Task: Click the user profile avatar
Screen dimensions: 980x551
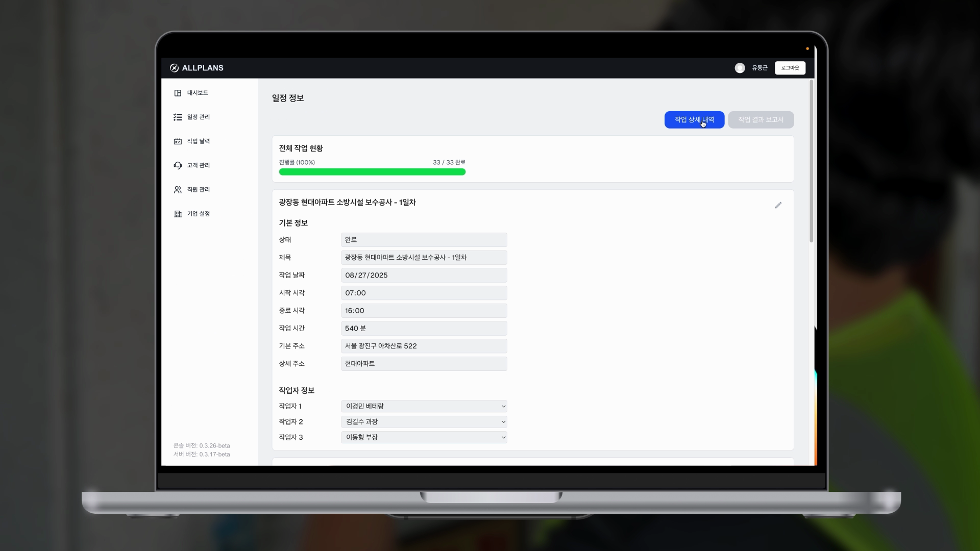Action: [740, 68]
